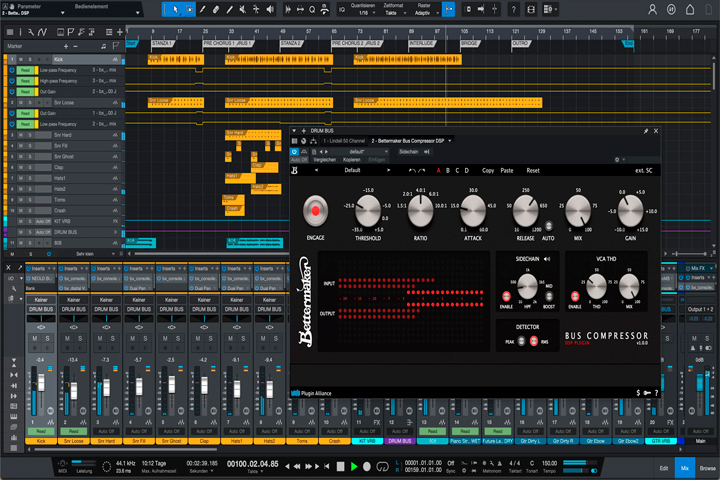
Task: Click Copy in the Bettermaker toolbar
Action: tap(488, 170)
